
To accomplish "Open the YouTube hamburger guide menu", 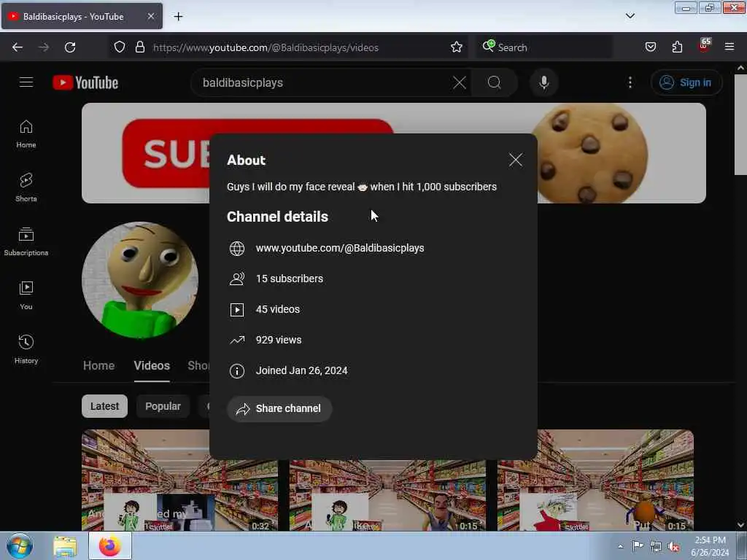I will click(x=26, y=82).
